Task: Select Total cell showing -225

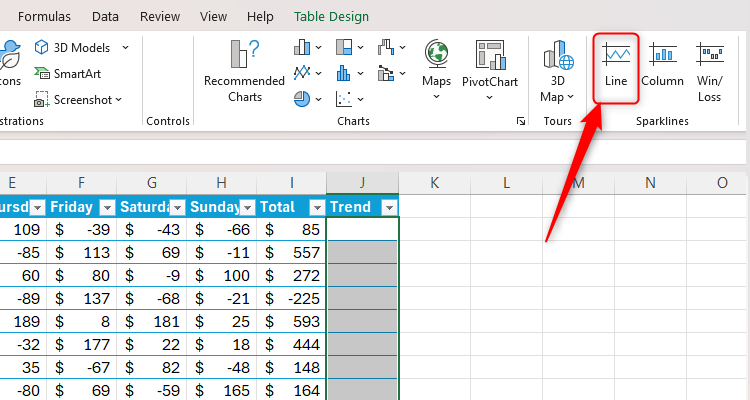Action: click(x=291, y=298)
